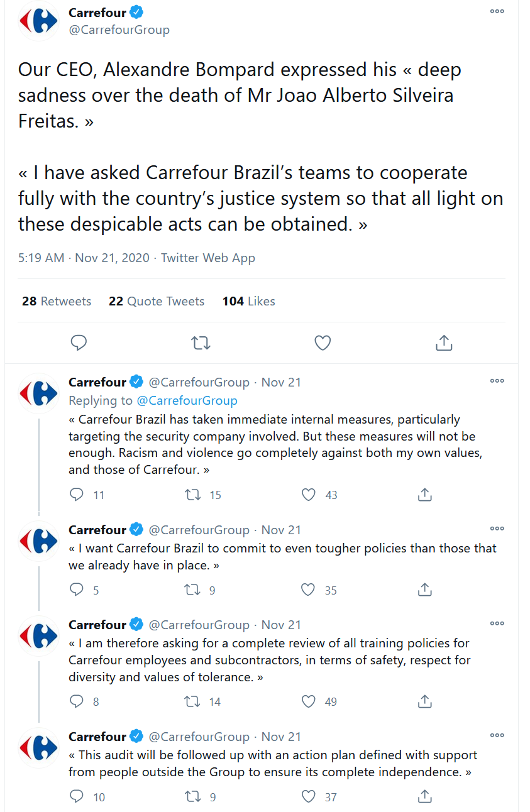Open the 104 Likes list
The height and width of the screenshot is (812, 530).
coord(248,301)
